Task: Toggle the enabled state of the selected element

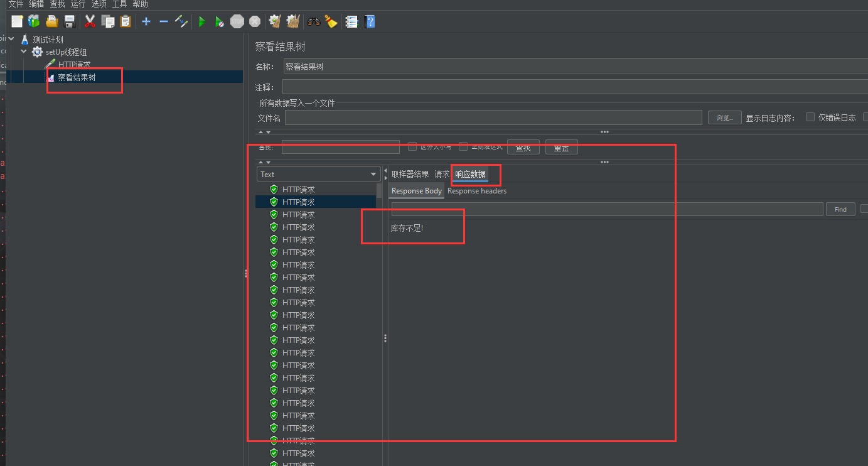Action: (181, 22)
